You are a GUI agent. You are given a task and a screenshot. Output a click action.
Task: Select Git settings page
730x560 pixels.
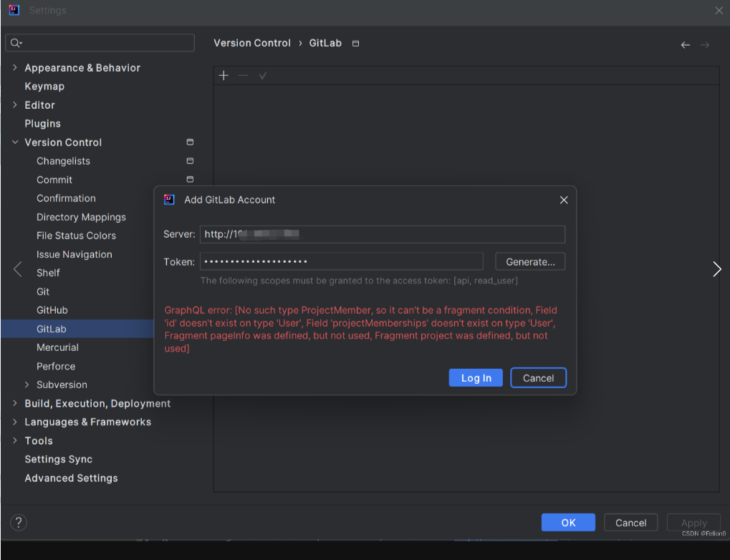[43, 291]
